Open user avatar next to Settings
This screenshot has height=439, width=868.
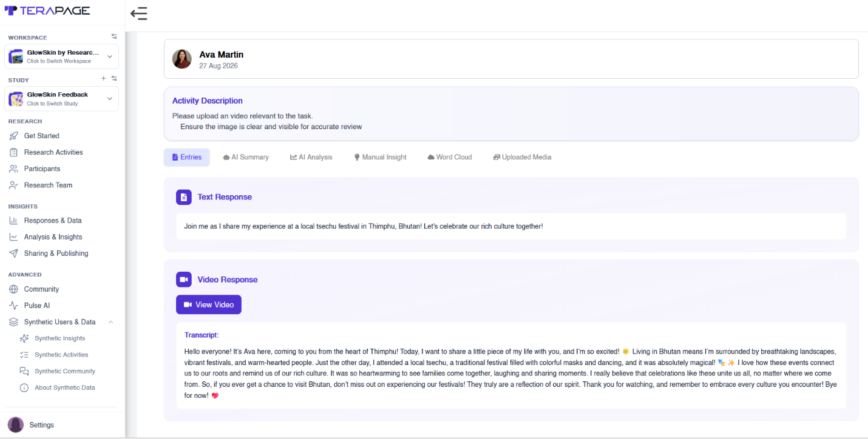tap(16, 424)
